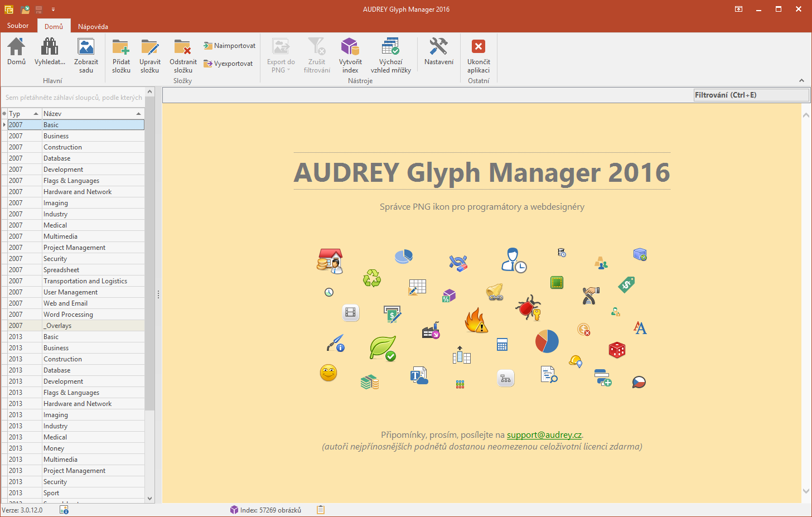
Task: Open the Soubor file menu
Action: (18, 26)
